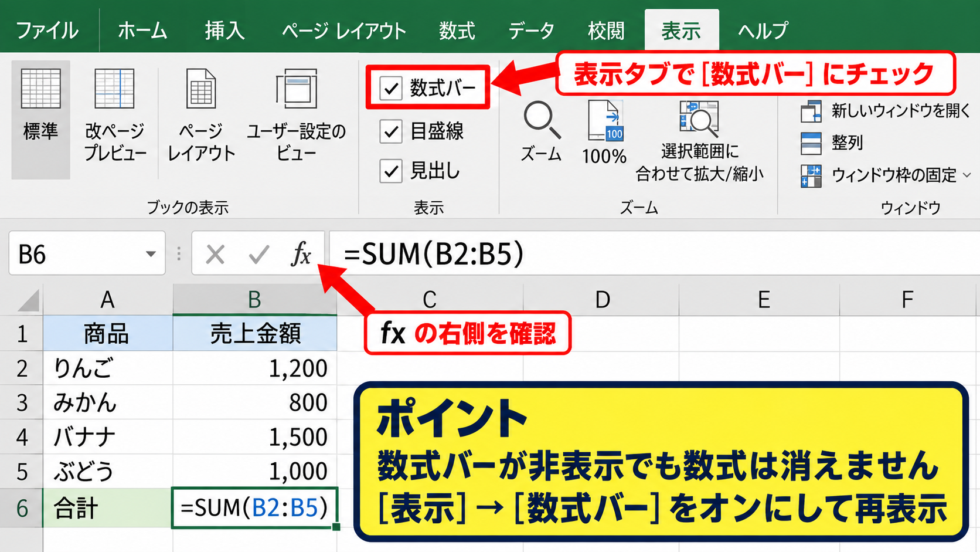Click cell with value 1,200

[x=255, y=368]
